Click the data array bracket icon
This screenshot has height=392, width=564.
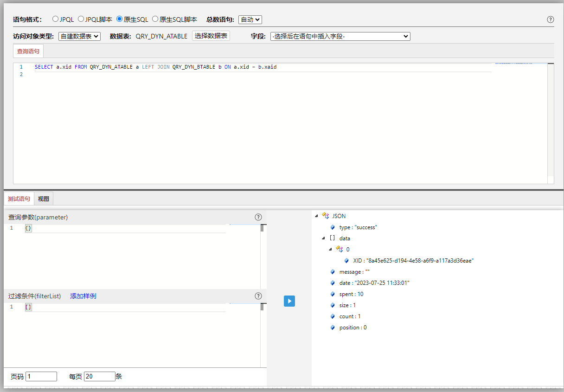click(332, 238)
